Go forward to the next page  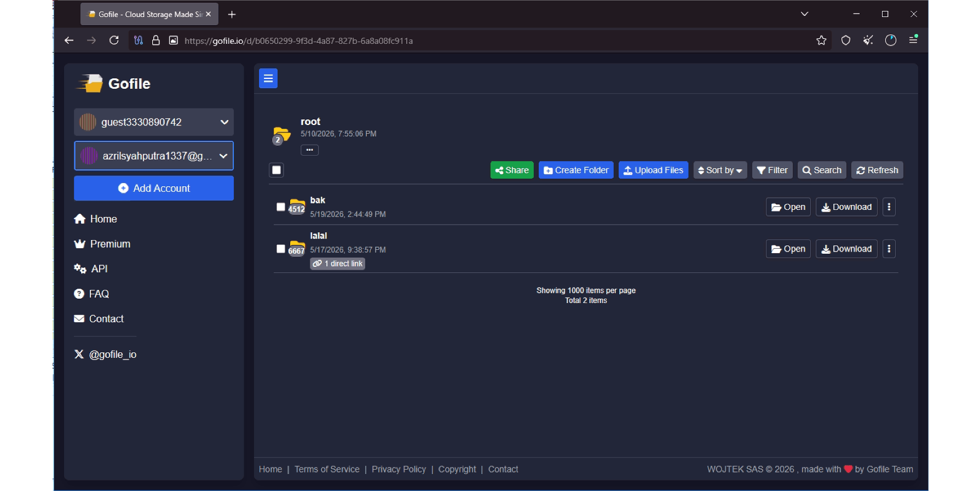[x=91, y=40]
